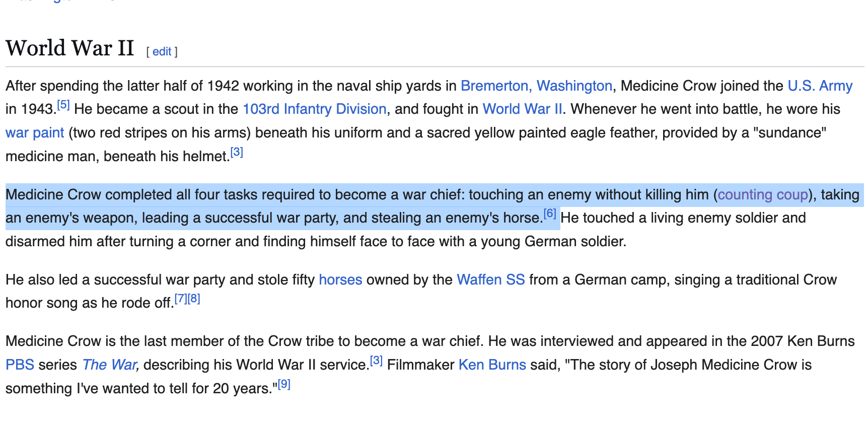Click citation [8] after 'rode off'
Viewport: 868px width, 427px height.
point(194,299)
